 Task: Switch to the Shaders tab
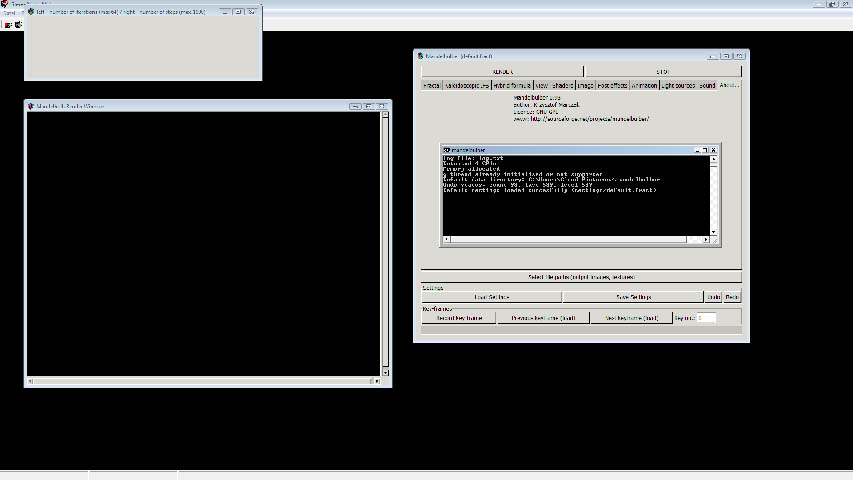coord(563,85)
